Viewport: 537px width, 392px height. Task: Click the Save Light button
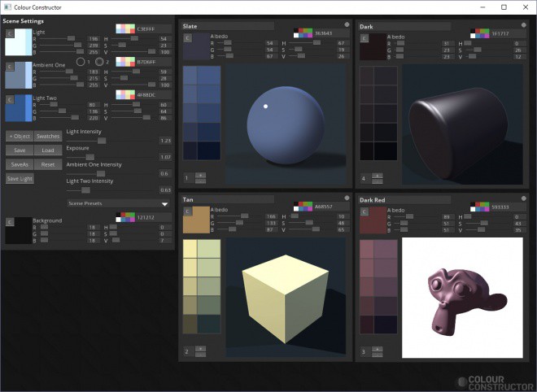tap(20, 178)
